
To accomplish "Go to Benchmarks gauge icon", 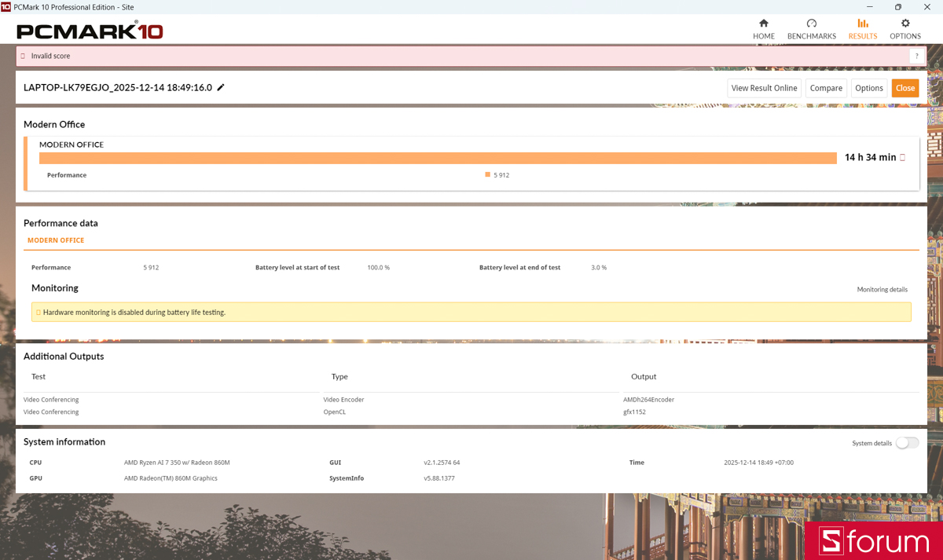I will tap(811, 24).
